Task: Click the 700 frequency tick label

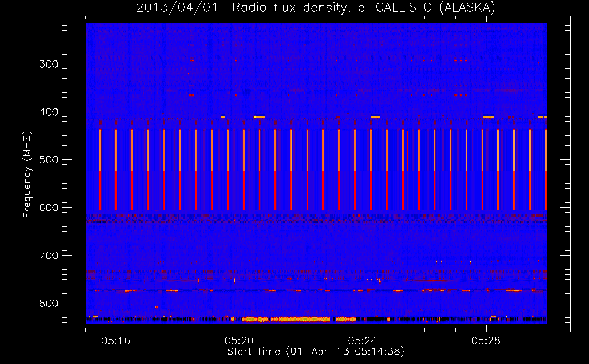Action: coord(49,256)
